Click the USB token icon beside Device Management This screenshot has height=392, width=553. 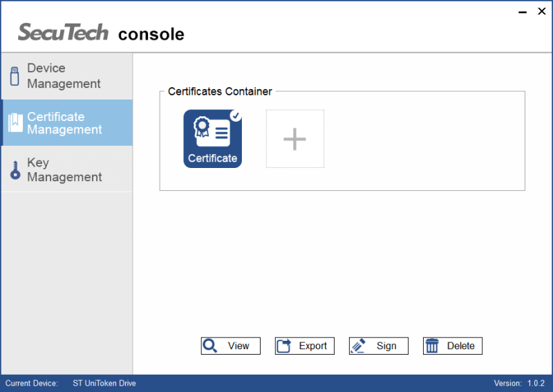(15, 76)
